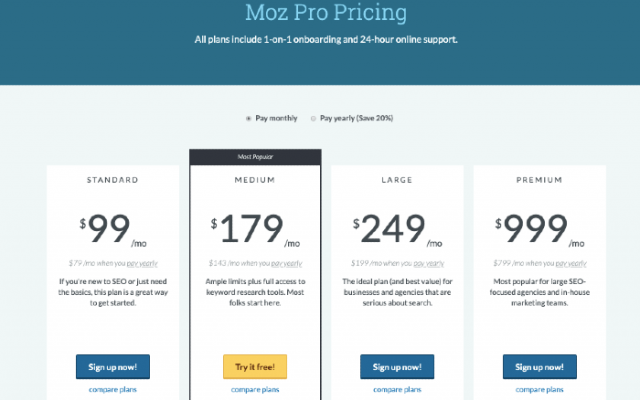This screenshot has width=640, height=400.
Task: Click the $249/mo Large price
Action: click(397, 229)
